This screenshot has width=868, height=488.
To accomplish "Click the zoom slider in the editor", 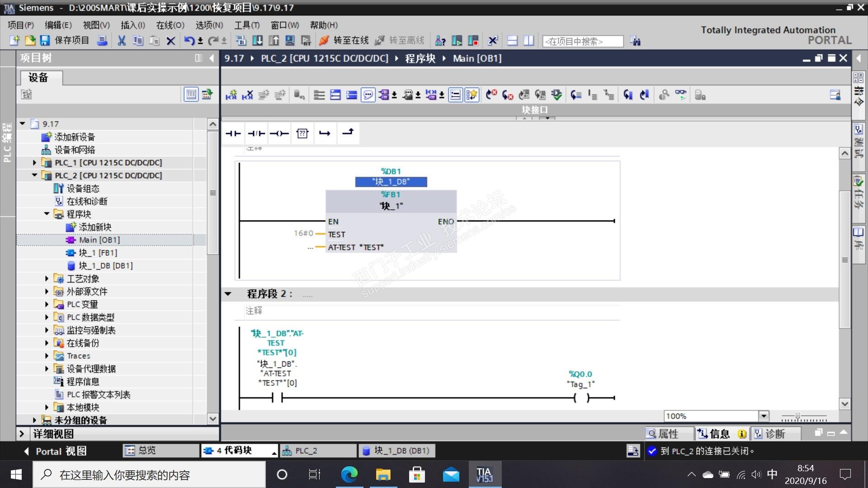I will point(798,416).
